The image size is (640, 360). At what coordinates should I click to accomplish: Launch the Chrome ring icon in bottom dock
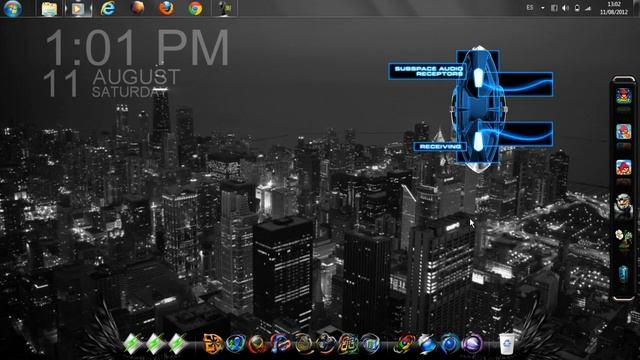tap(404, 344)
